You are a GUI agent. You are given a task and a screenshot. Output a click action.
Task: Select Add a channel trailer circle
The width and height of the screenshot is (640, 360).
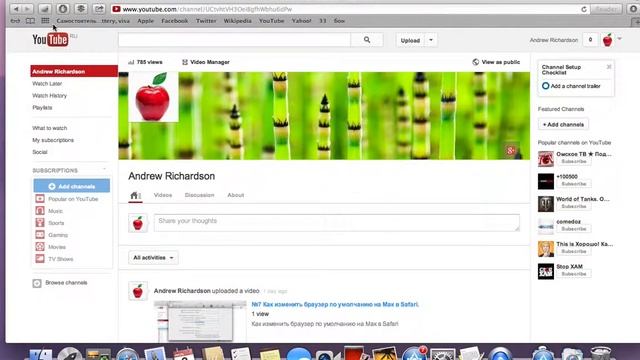point(546,86)
